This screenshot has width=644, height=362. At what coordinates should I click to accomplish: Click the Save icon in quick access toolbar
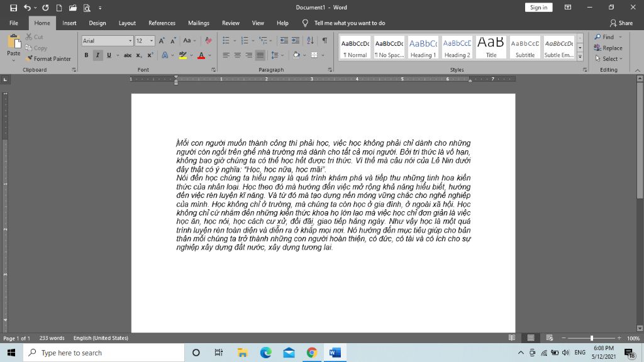14,8
